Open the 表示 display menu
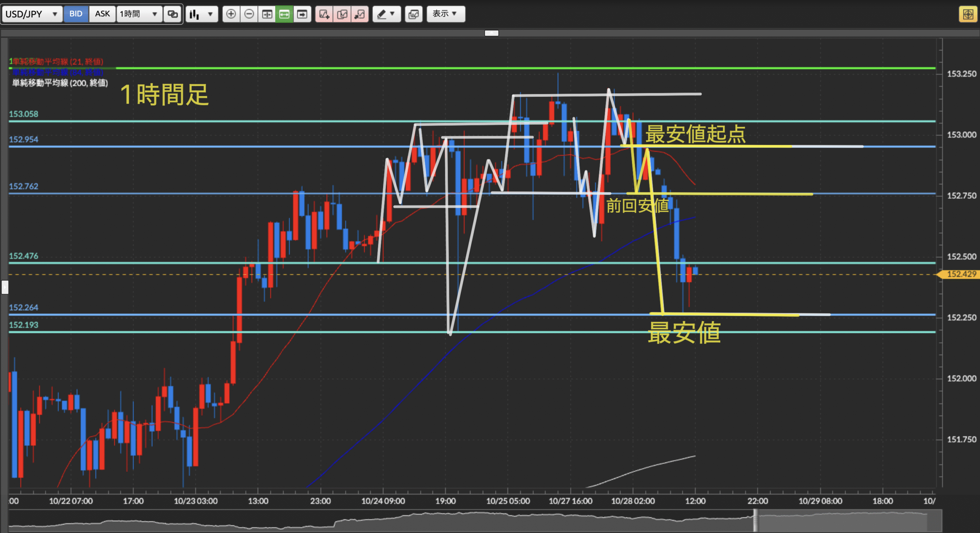This screenshot has height=533, width=980. pos(446,14)
